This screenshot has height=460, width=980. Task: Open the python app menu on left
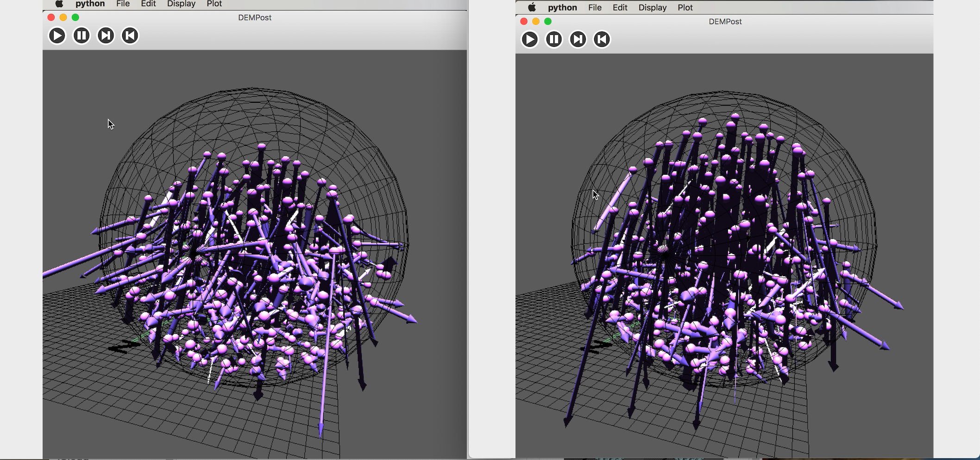[90, 4]
